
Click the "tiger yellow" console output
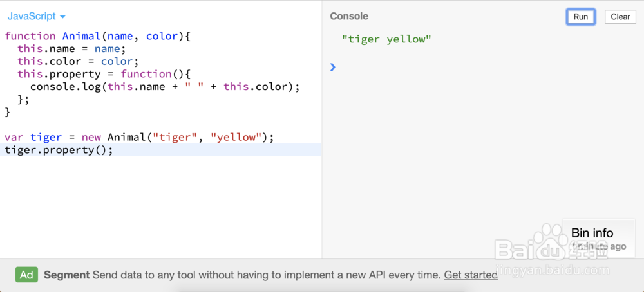[386, 39]
